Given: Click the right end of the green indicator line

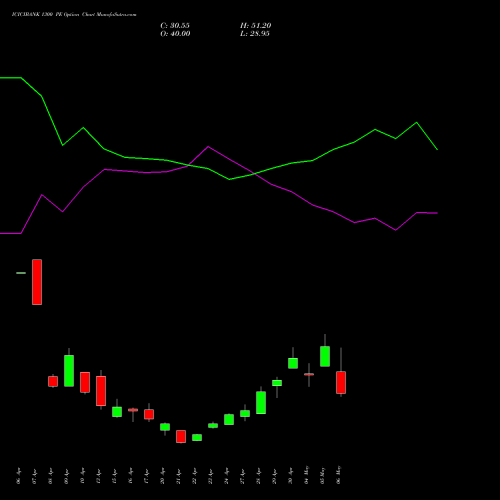Looking at the screenshot, I should (437, 149).
